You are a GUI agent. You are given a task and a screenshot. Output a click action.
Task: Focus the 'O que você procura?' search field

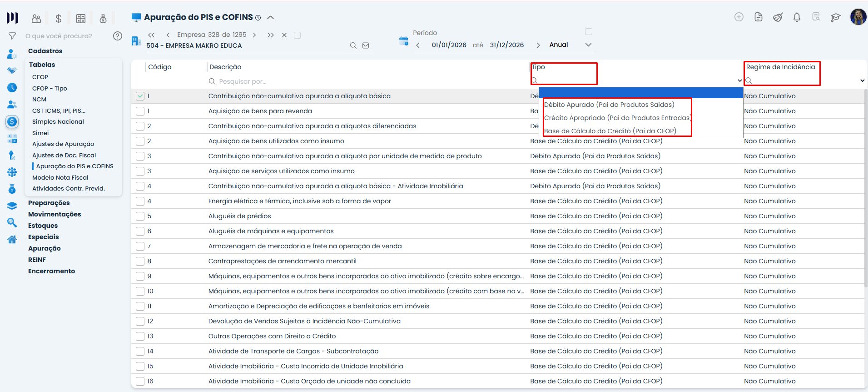66,36
